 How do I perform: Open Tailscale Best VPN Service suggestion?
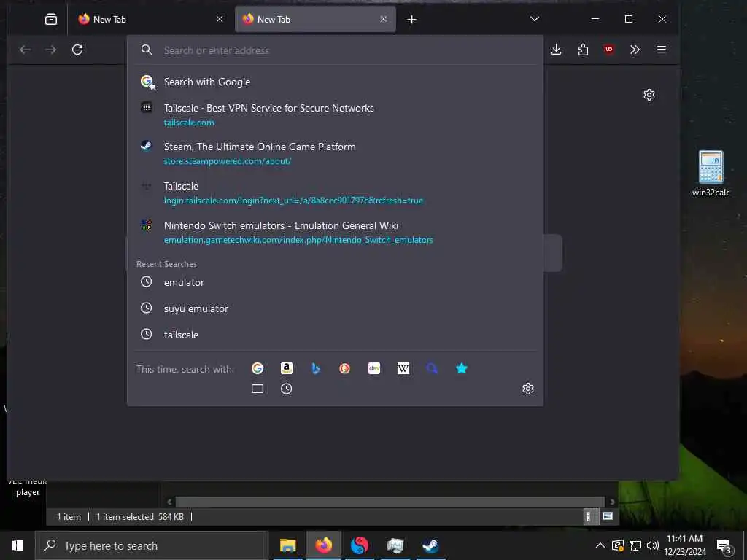pos(335,114)
